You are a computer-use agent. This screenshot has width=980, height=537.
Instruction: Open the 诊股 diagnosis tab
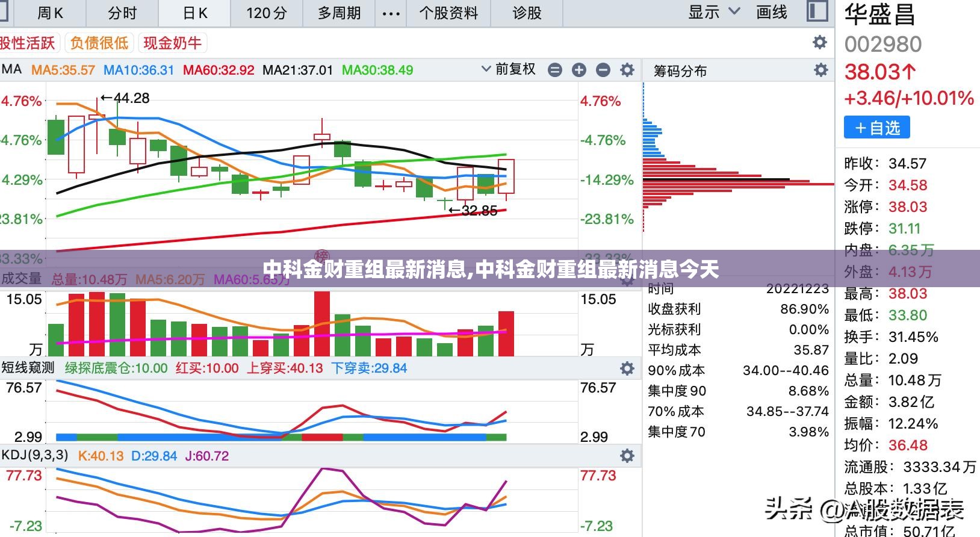(527, 13)
